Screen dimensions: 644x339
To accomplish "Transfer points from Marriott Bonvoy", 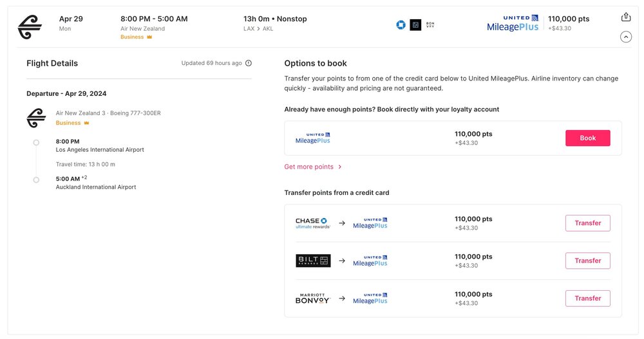I will [587, 298].
